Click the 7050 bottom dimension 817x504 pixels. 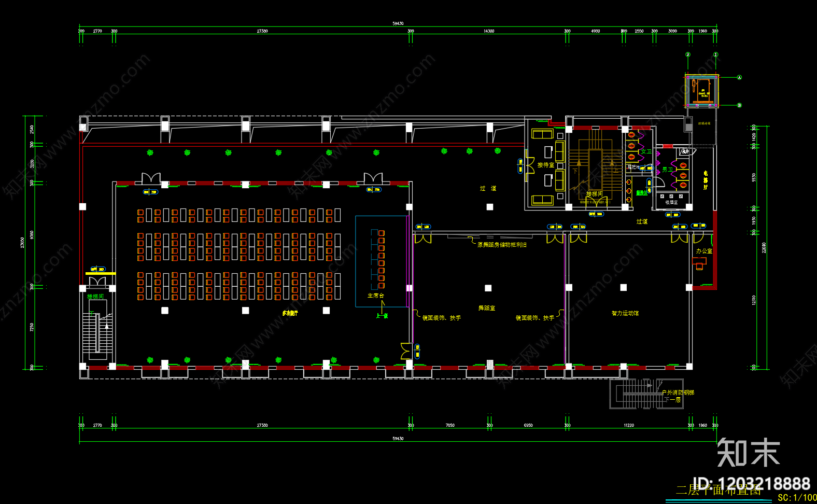pos(450,425)
